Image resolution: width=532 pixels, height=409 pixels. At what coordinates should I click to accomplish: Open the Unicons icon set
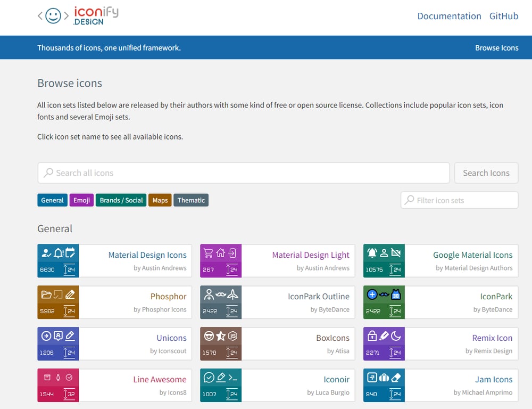171,338
